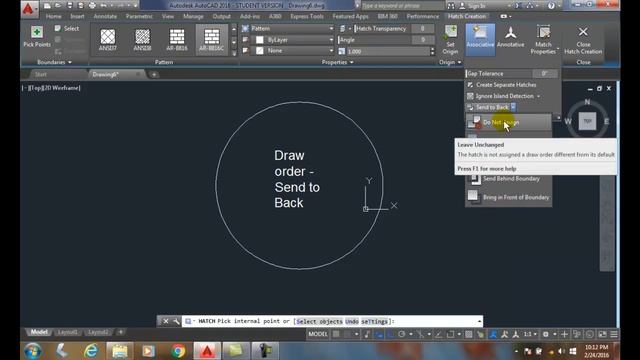Open the annotation scale 1:1 dropdown
Screen dimensions: 640x360
530,334
